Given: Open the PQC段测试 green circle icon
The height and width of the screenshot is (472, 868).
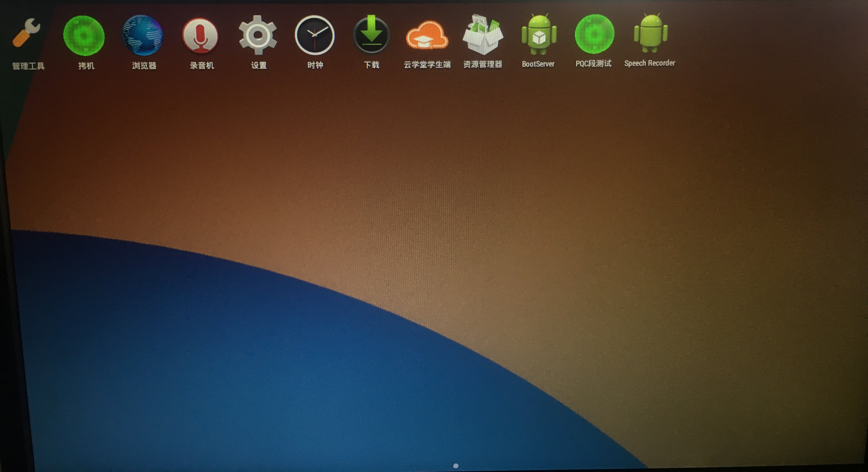Looking at the screenshot, I should (x=594, y=34).
